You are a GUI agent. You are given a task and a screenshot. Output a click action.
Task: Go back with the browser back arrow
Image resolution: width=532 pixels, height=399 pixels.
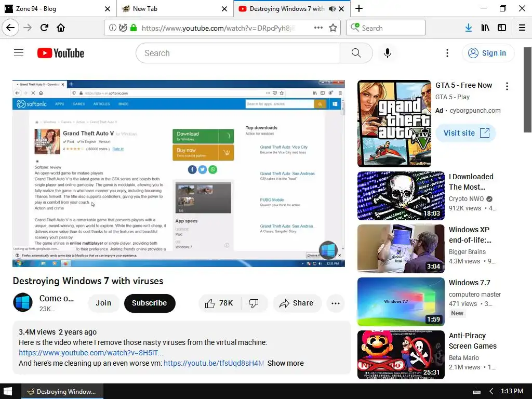click(10, 28)
